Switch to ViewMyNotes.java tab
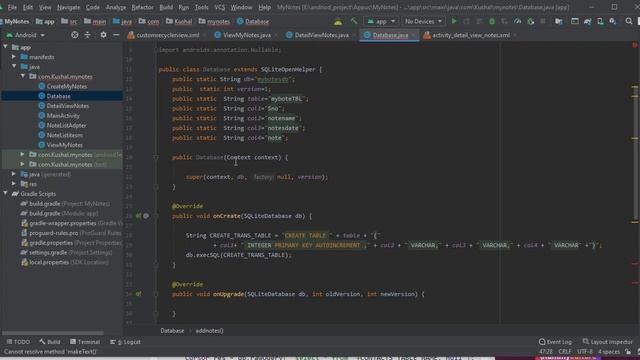 pos(247,36)
